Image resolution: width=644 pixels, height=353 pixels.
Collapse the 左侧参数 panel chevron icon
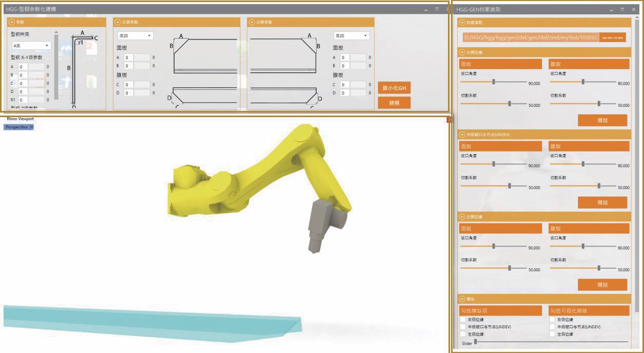coord(118,22)
